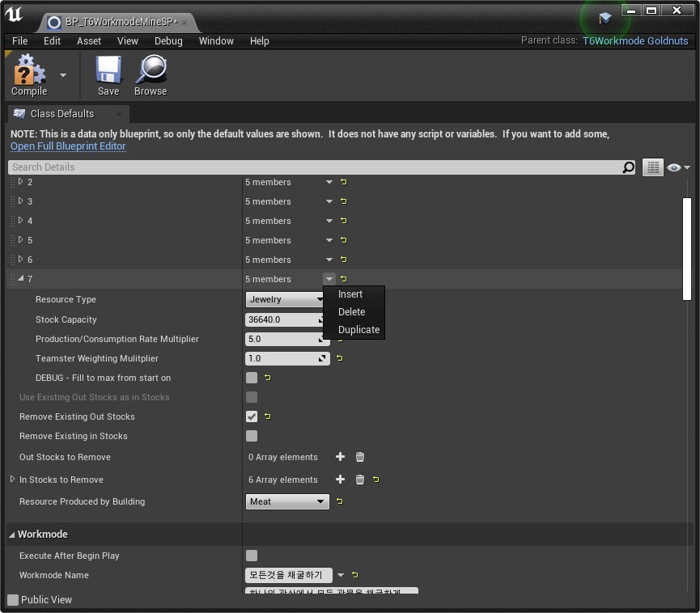This screenshot has height=613, width=700.
Task: Click the Unreal Engine logo icon
Action: point(14,14)
